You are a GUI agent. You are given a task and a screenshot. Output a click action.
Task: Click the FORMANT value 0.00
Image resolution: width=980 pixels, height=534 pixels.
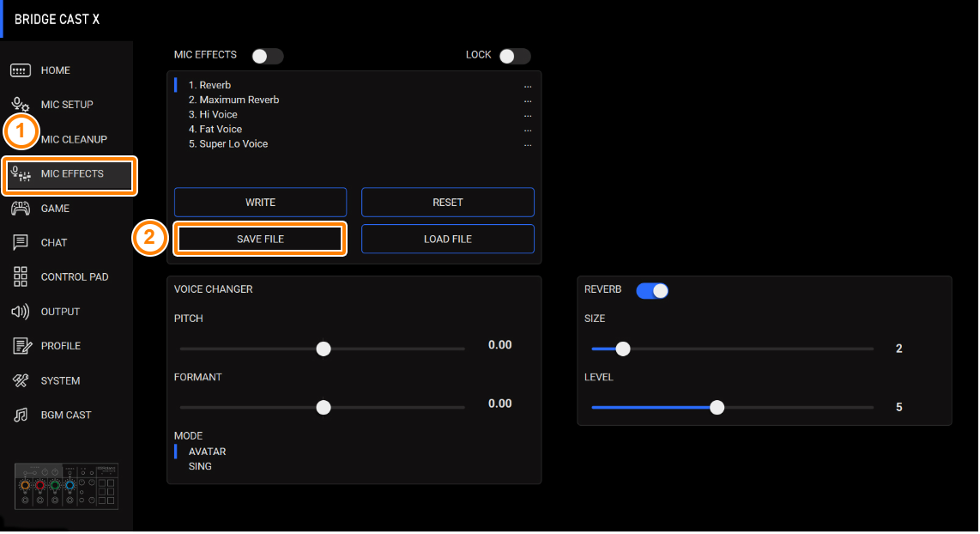pyautogui.click(x=500, y=404)
